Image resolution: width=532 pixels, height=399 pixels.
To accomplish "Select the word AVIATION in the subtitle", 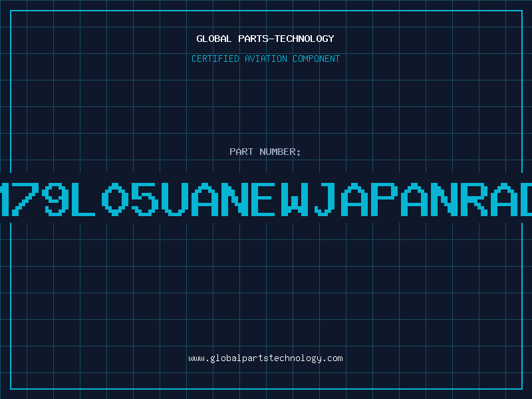I will [x=266, y=59].
